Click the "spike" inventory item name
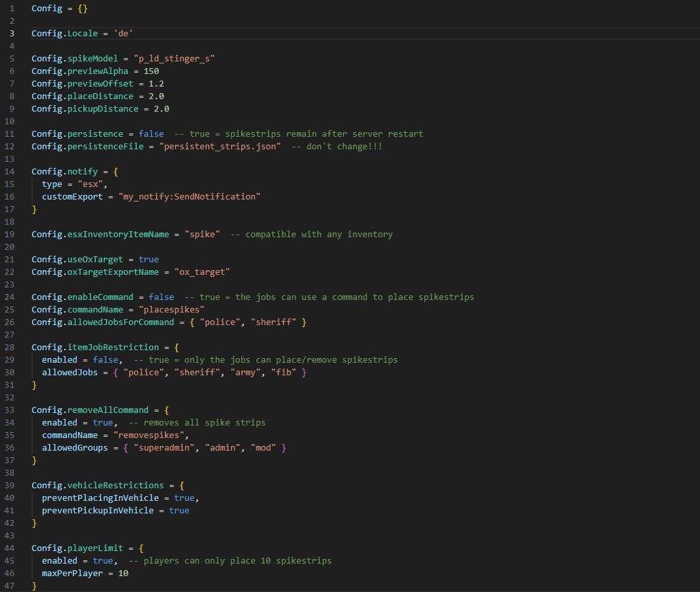 (202, 234)
